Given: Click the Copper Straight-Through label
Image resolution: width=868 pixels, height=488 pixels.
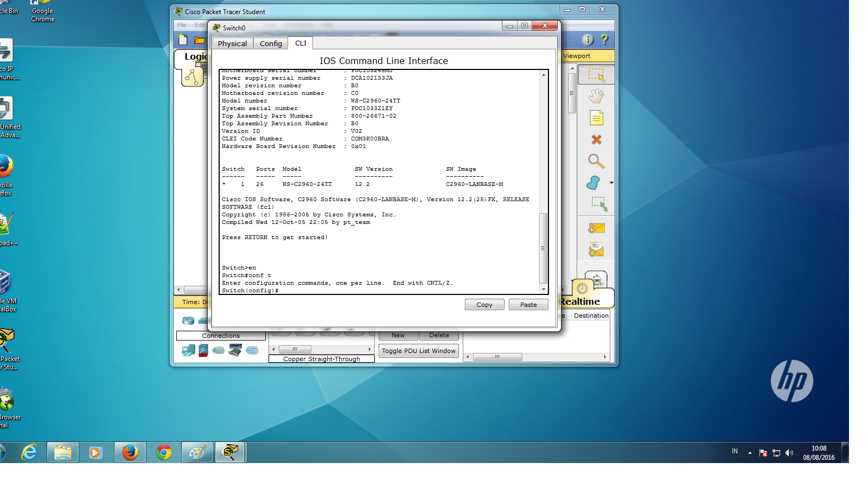Looking at the screenshot, I should coord(322,359).
